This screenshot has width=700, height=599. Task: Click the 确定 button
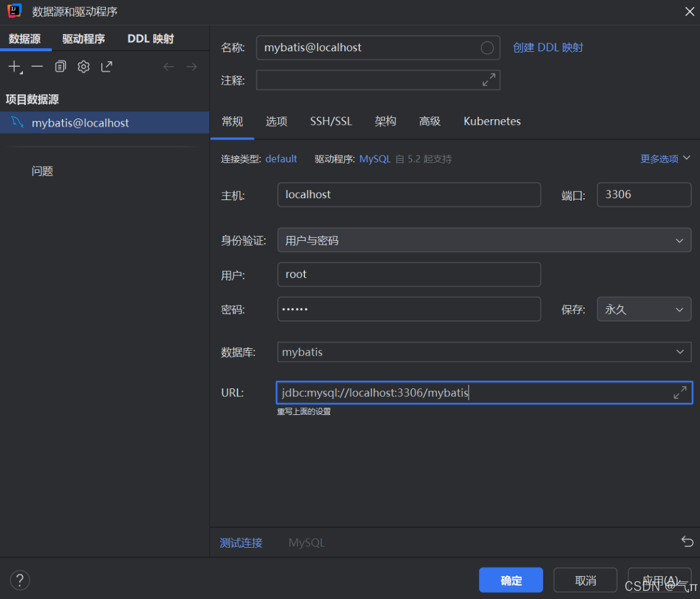click(510, 580)
